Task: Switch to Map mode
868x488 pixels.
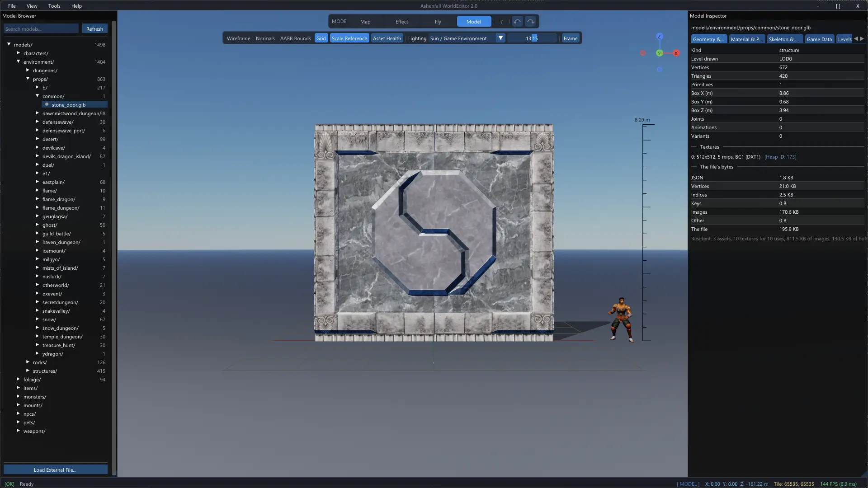Action: pos(365,22)
